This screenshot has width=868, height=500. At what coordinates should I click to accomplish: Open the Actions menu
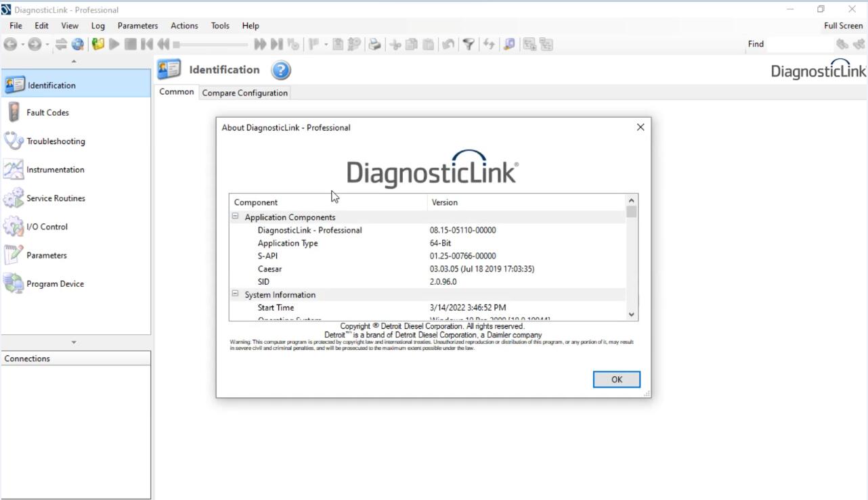coord(184,26)
